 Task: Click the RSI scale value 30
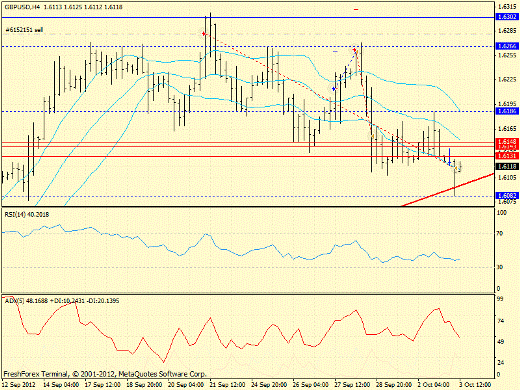500,267
